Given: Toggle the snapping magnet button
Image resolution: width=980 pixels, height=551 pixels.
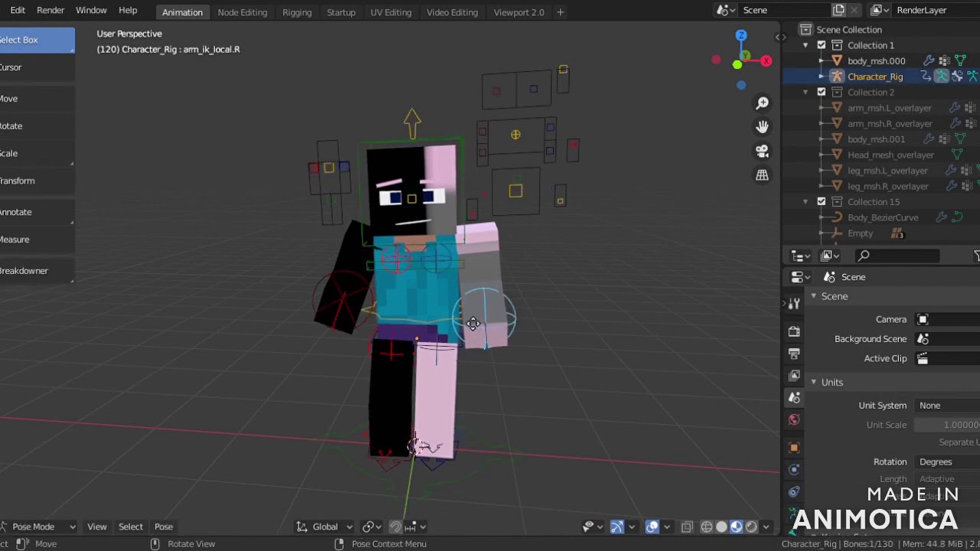Looking at the screenshot, I should coord(395,527).
